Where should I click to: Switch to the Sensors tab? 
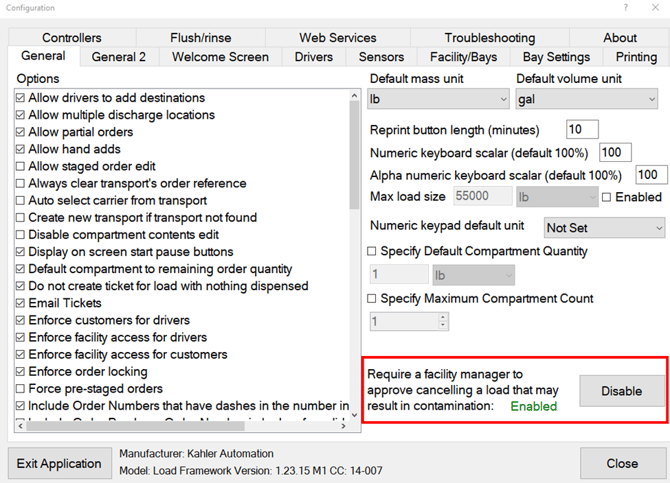[x=381, y=57]
